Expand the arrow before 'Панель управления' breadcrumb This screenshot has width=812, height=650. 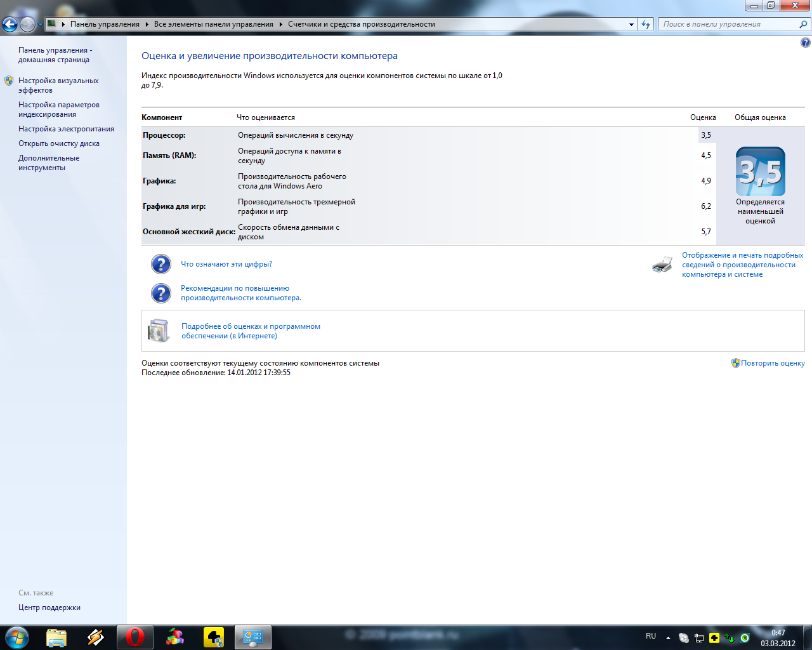coord(63,24)
